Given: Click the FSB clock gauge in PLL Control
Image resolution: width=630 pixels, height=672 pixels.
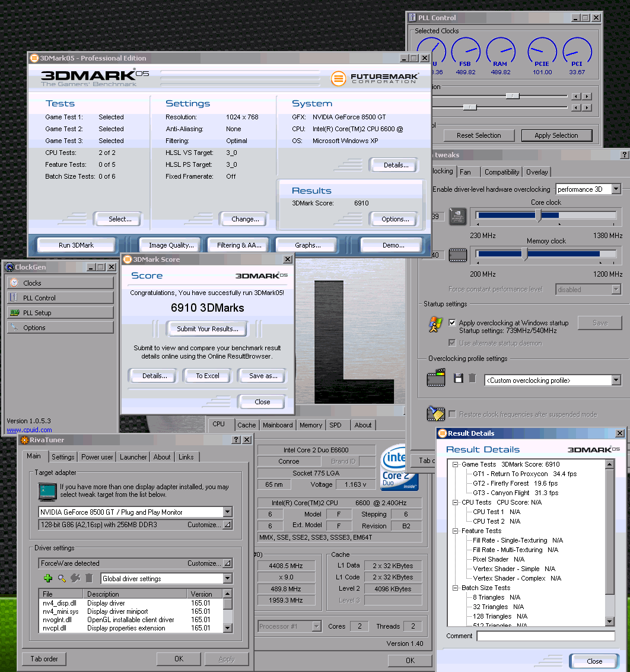Looking at the screenshot, I should point(466,52).
